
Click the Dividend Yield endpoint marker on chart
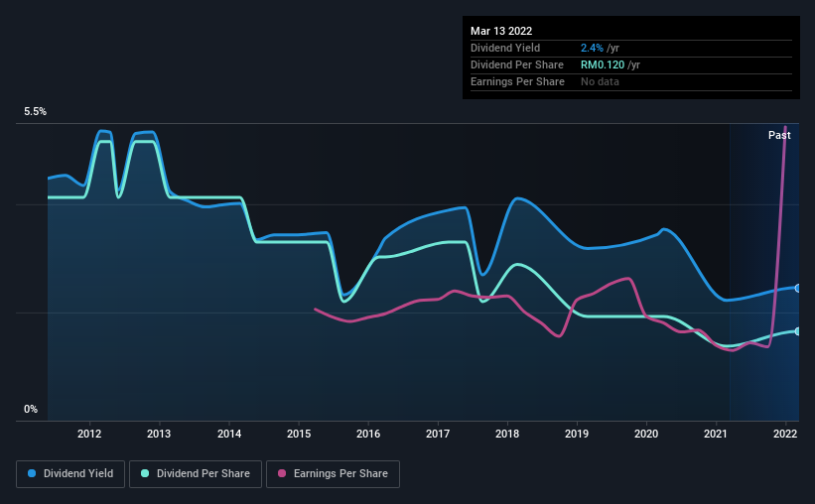[797, 289]
